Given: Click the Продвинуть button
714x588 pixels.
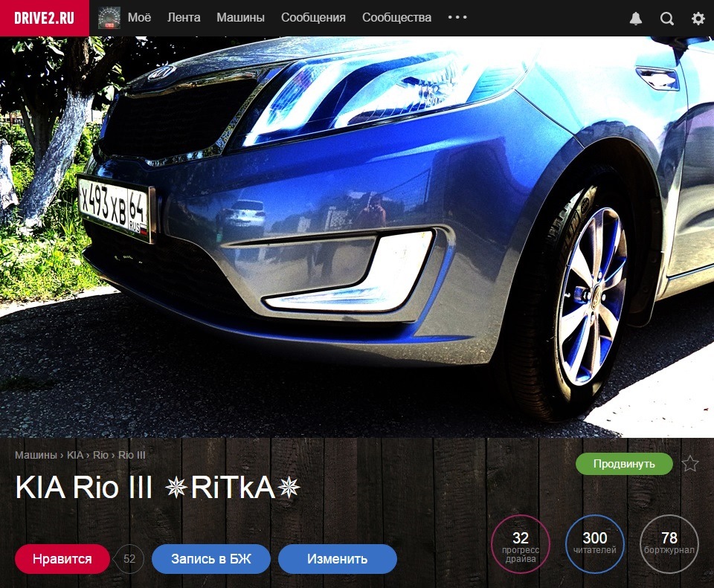Looking at the screenshot, I should pos(624,464).
